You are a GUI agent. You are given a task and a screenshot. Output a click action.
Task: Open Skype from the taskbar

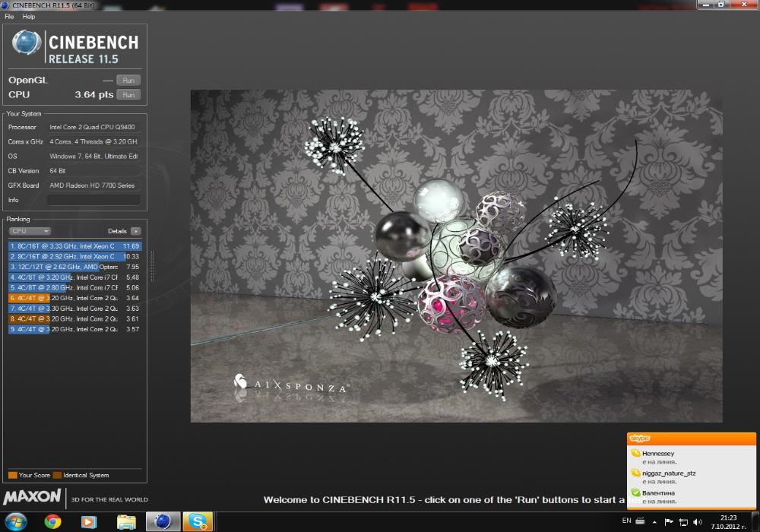coord(198,522)
